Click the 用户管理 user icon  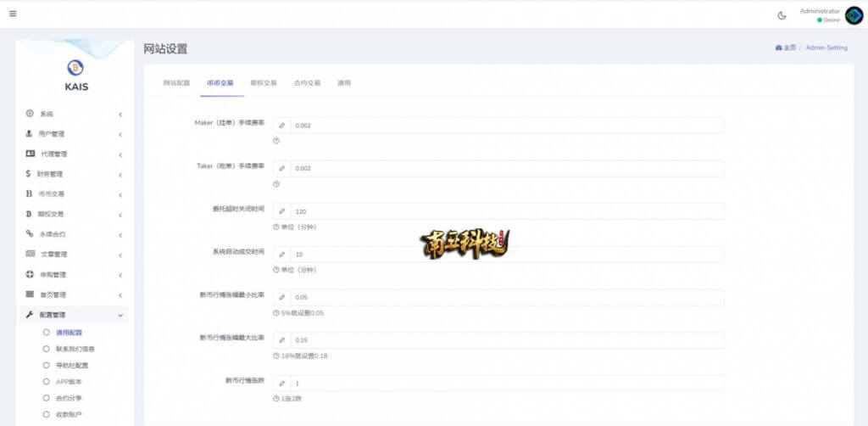(x=30, y=133)
